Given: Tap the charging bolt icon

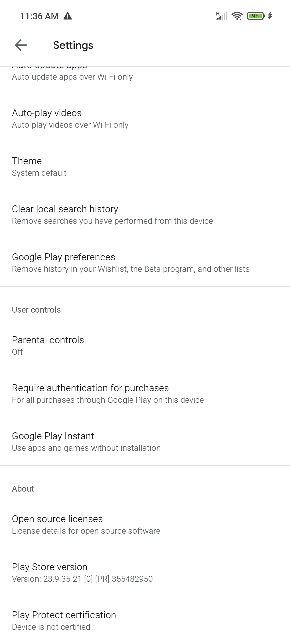Looking at the screenshot, I should 270,16.
